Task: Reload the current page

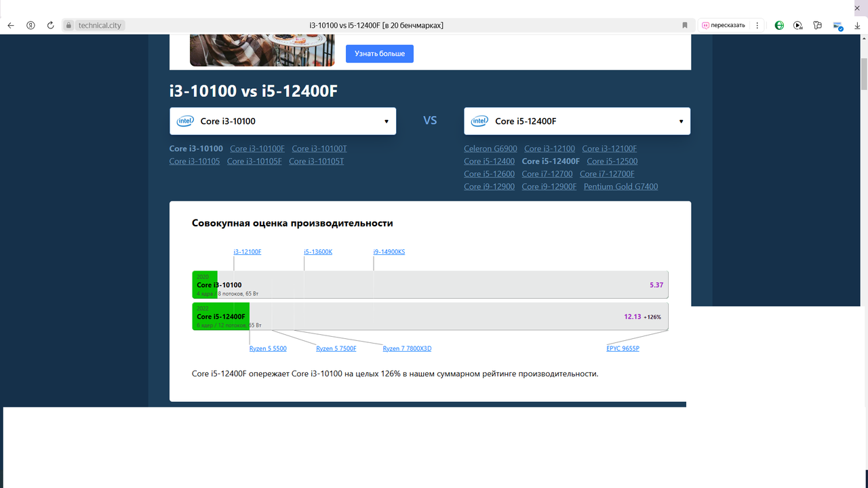Action: pyautogui.click(x=50, y=25)
